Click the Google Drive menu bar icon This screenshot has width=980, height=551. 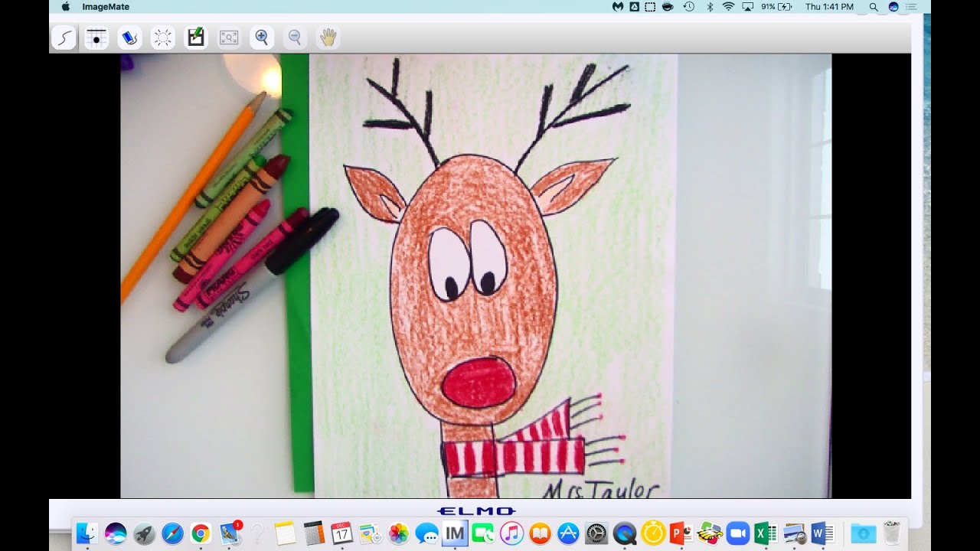tap(635, 6)
